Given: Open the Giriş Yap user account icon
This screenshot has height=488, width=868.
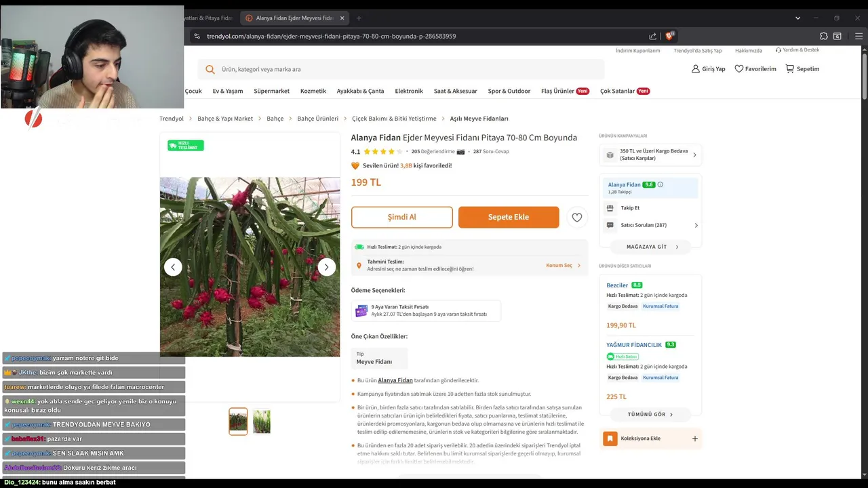Looking at the screenshot, I should (695, 68).
